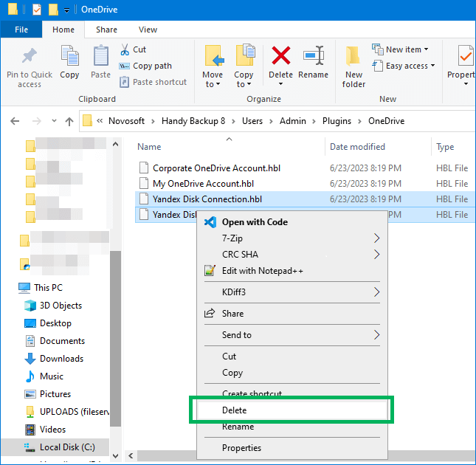Screen dimensions: 476x465
Task: Click the Paste clipboard icon
Action: point(101,55)
